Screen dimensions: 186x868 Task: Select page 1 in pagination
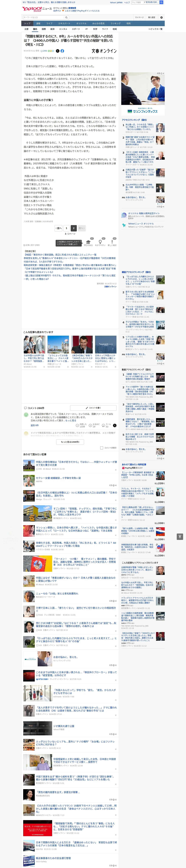point(66,228)
